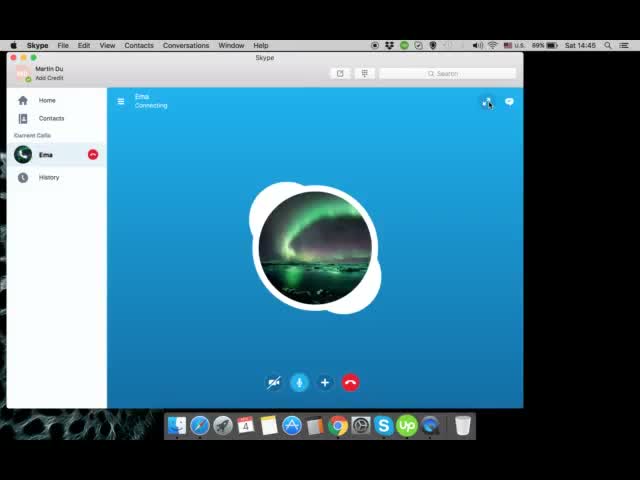Open the Conversations menu

[x=186, y=45]
